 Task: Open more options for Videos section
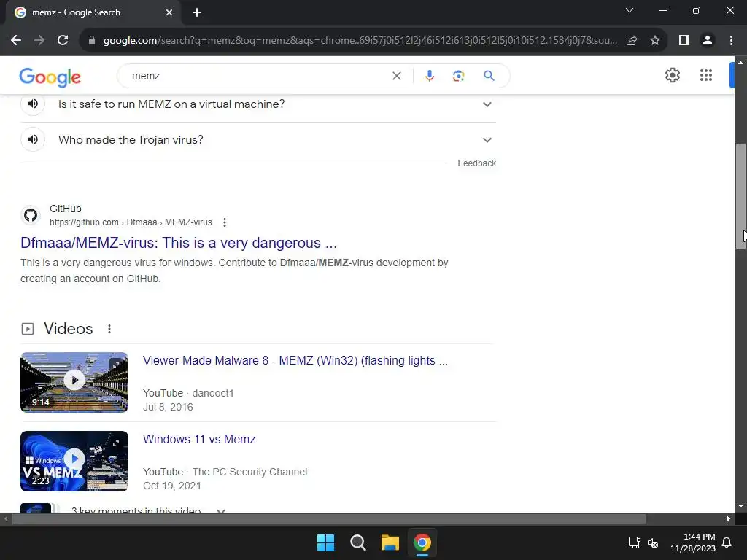coord(109,329)
